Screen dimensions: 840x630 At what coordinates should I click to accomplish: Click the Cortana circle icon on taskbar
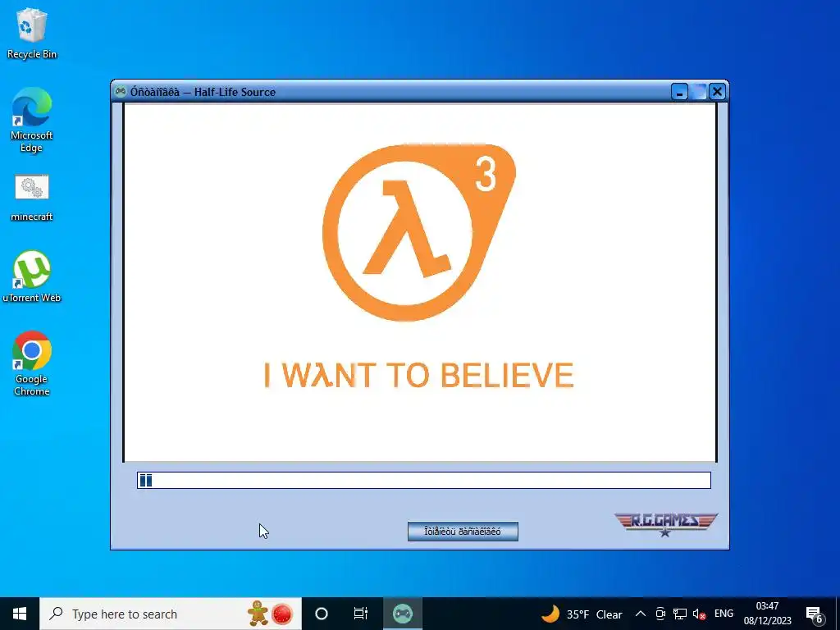point(322,614)
